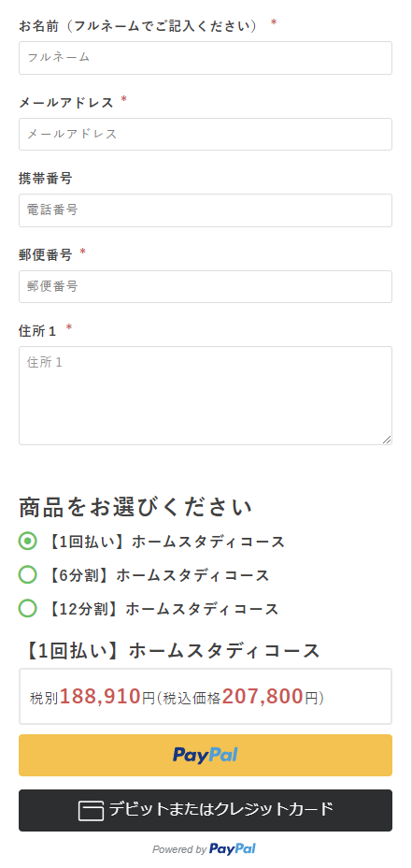Click the card icon on debit button
The image size is (412, 868).
tap(91, 810)
